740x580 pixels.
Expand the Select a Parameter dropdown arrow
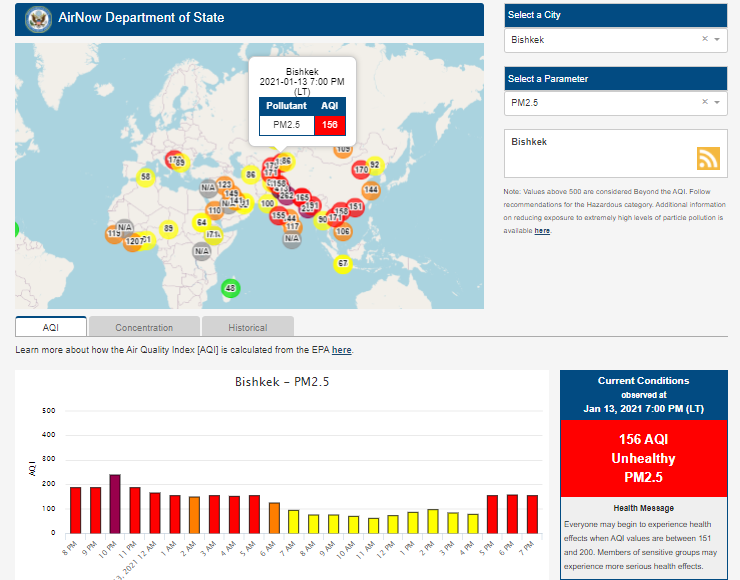coord(717,103)
